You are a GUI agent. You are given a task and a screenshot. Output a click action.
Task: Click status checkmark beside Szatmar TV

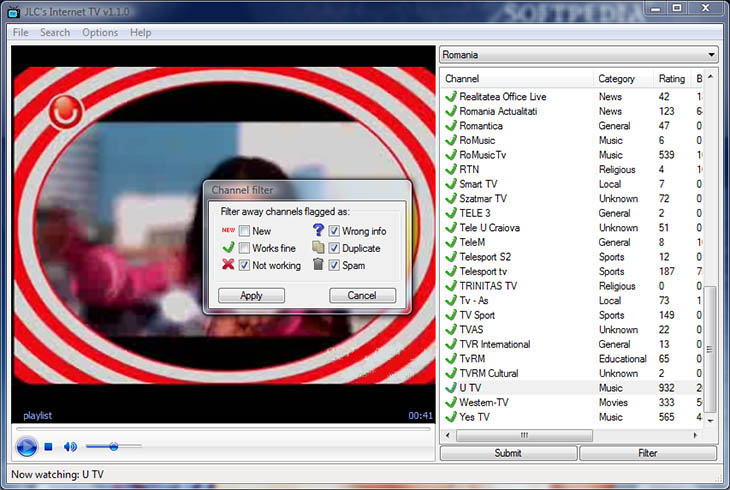[451, 198]
